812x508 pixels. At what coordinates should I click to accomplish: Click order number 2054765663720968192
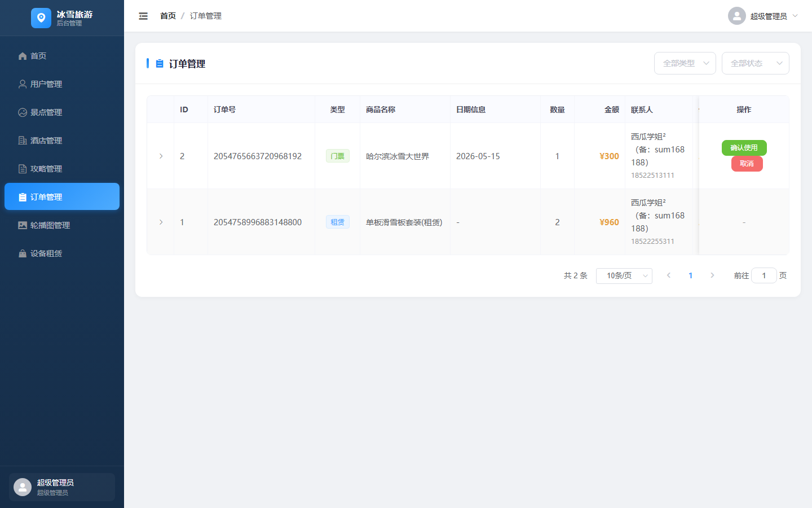coord(258,156)
